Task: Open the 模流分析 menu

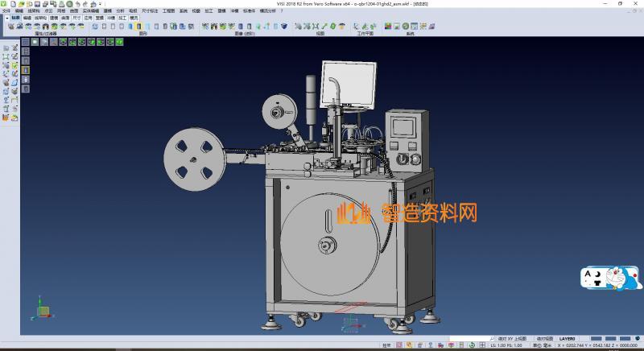Action: [268, 11]
